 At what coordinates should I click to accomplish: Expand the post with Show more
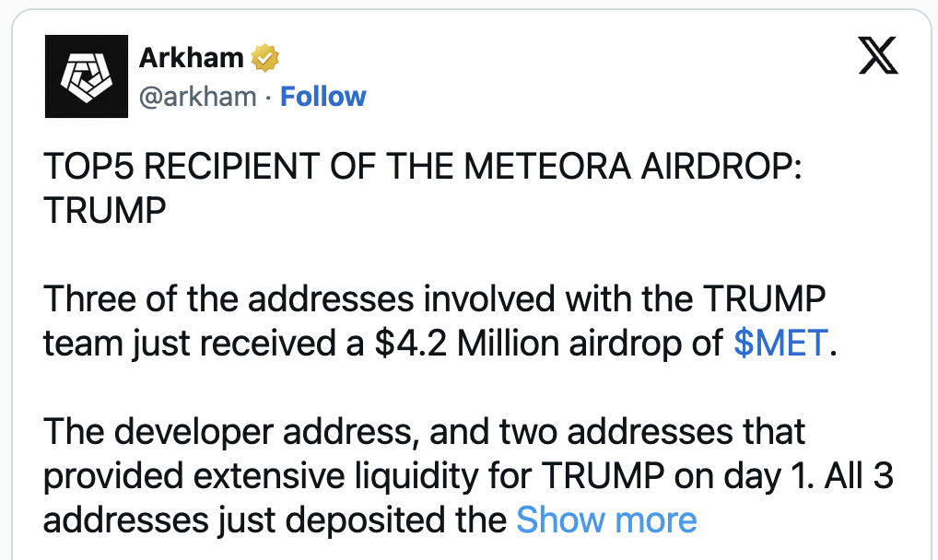click(x=606, y=520)
